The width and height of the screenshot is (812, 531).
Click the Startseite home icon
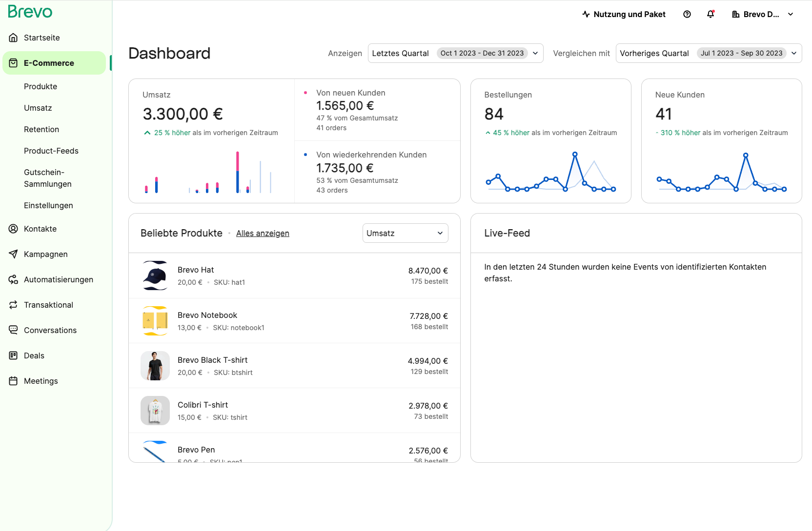[x=13, y=38]
